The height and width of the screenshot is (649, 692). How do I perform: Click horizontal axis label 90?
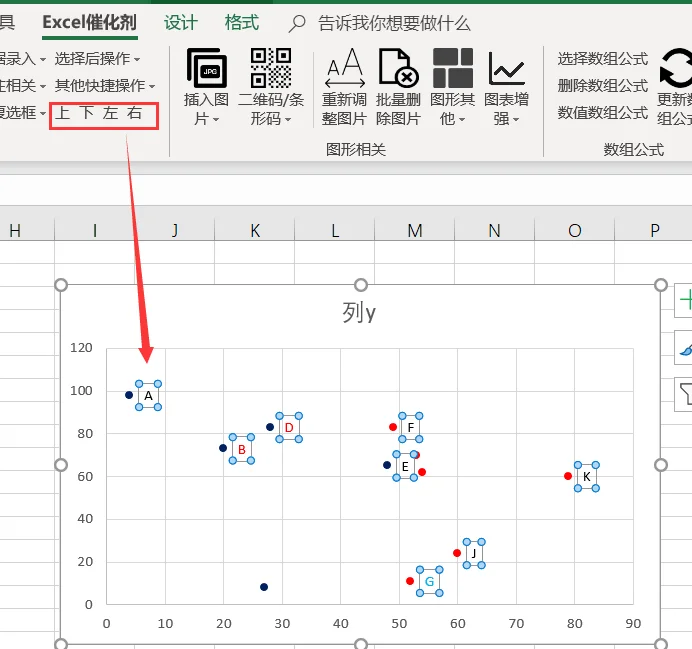(x=633, y=623)
